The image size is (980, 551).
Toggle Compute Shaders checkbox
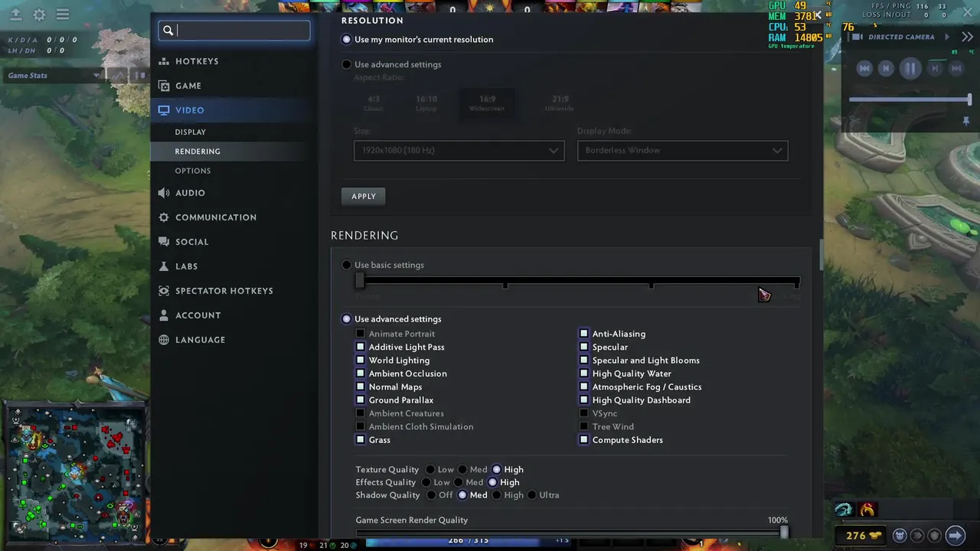584,440
